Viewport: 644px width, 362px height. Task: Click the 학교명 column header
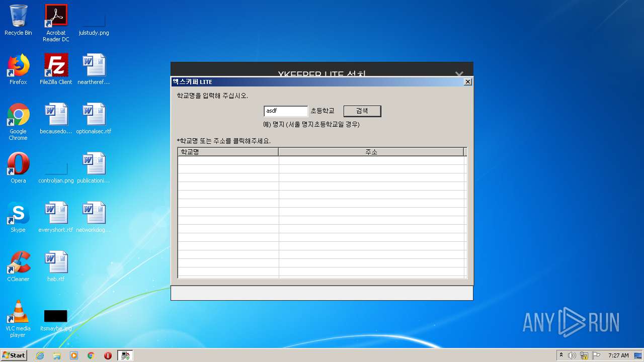coord(228,152)
